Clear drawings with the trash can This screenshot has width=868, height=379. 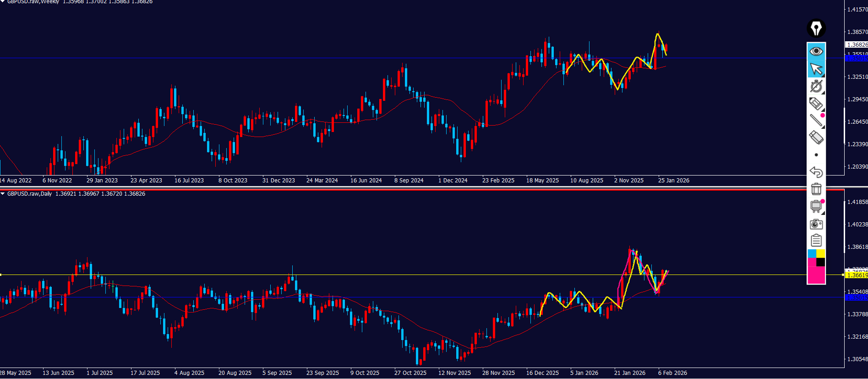(816, 189)
